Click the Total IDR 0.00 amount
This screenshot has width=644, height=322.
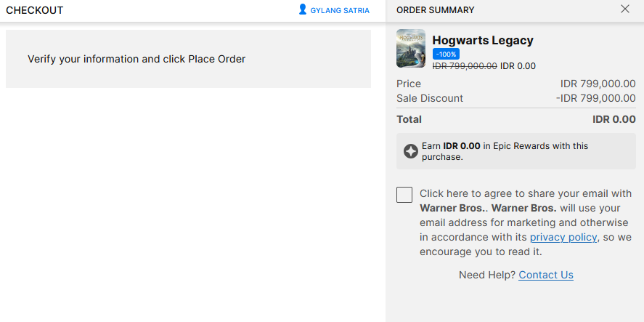click(614, 119)
